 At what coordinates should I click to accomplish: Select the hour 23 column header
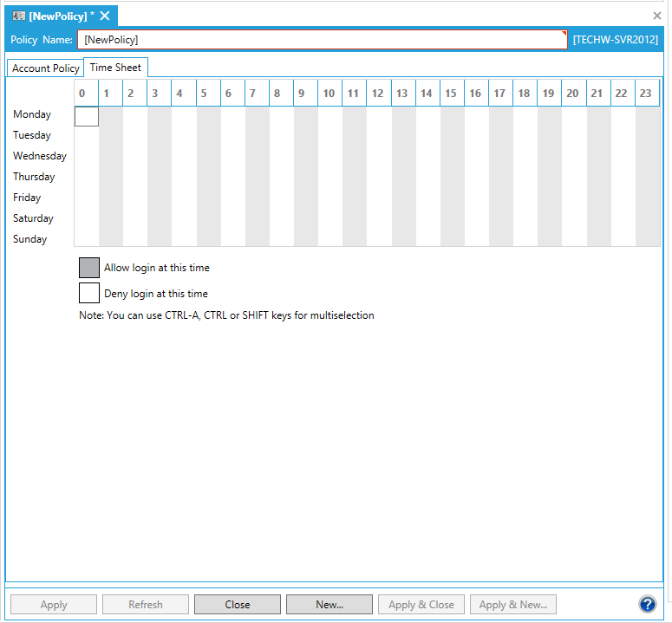[646, 94]
